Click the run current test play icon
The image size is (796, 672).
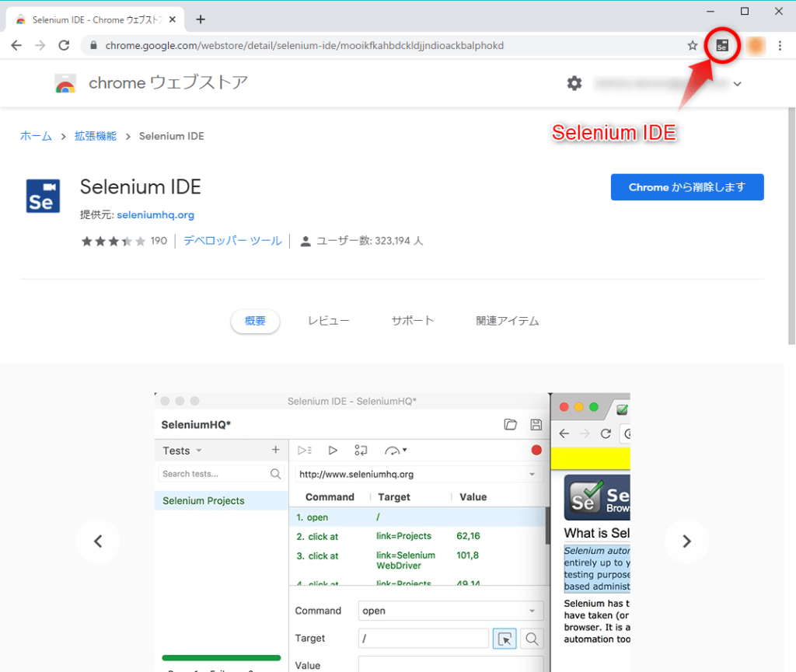(x=333, y=451)
